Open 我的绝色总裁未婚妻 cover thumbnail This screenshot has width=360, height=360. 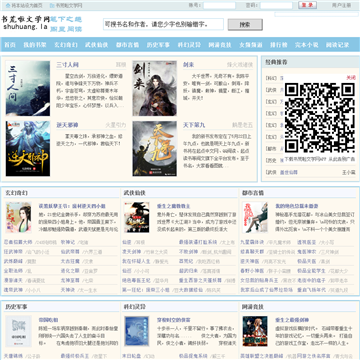[x=255, y=217]
